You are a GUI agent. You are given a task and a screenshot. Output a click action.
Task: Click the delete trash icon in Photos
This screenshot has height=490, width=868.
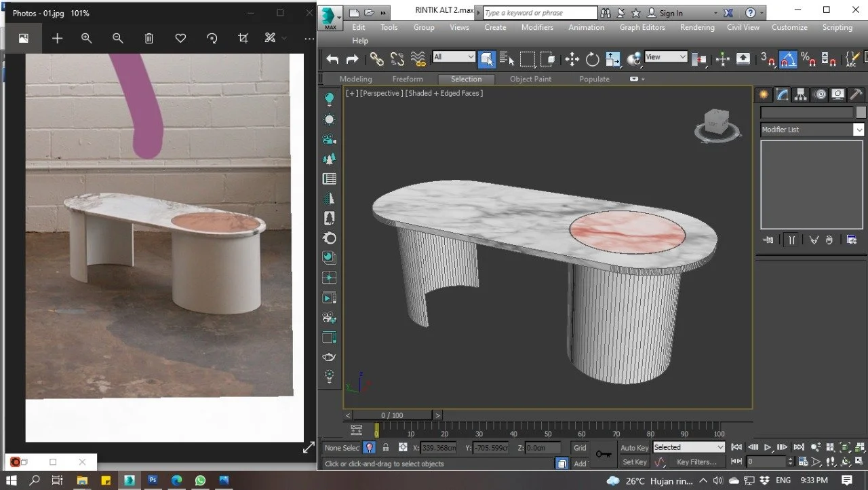(149, 39)
